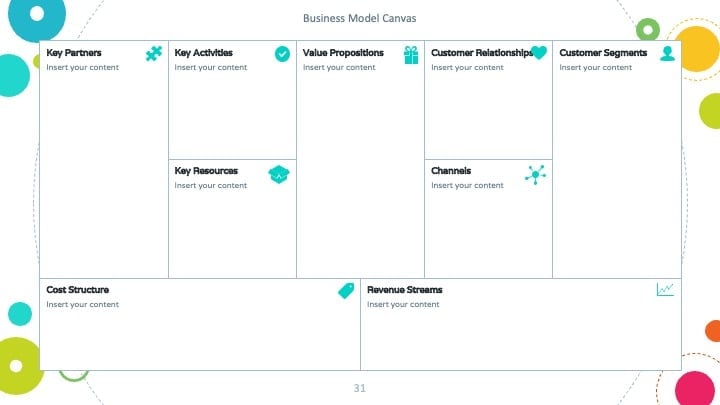Image resolution: width=720 pixels, height=405 pixels.
Task: Click placeholder text under Cost Structure
Action: [x=83, y=304]
